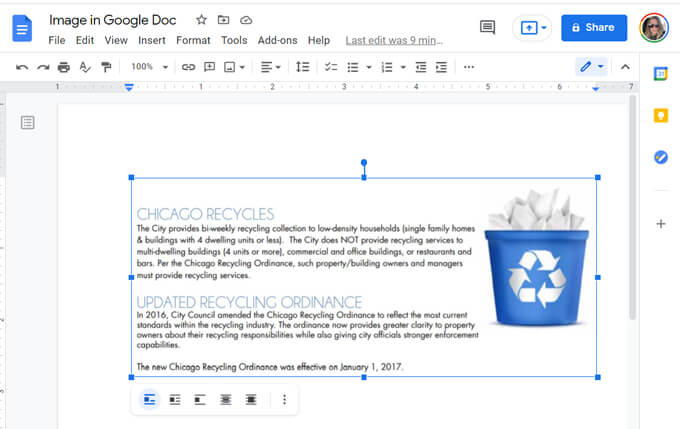Screen dimensions: 680x429
Task: Click the Print icon
Action: point(64,67)
